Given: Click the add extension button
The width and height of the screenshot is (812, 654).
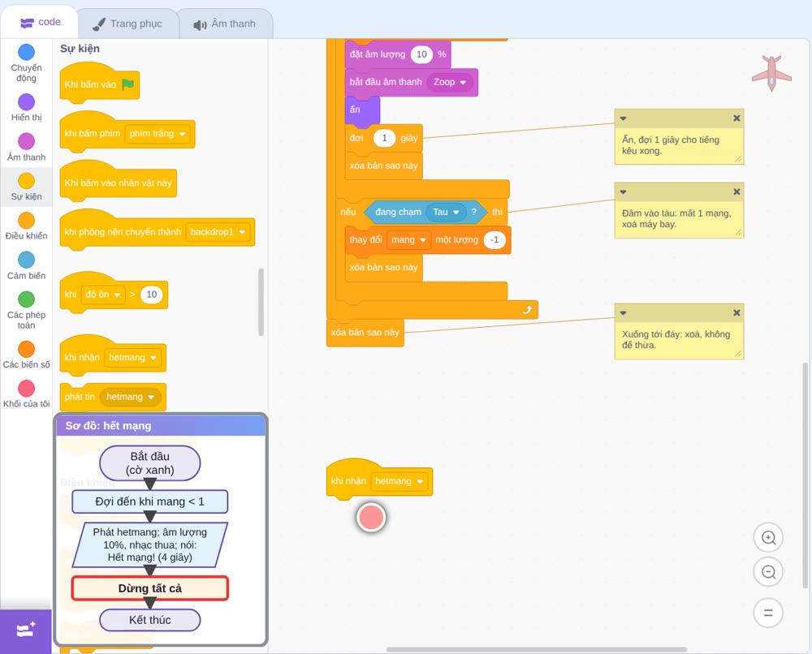Looking at the screenshot, I should click(26, 630).
